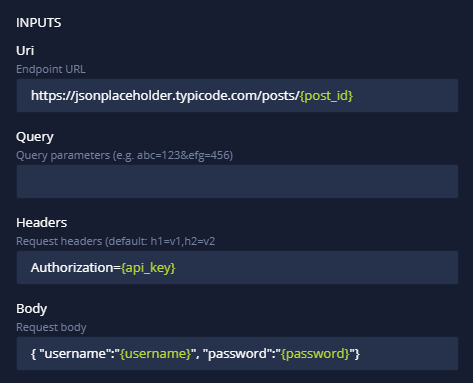The image size is (473, 383).
Task: Click the 'Request body' description text
Action: [51, 328]
